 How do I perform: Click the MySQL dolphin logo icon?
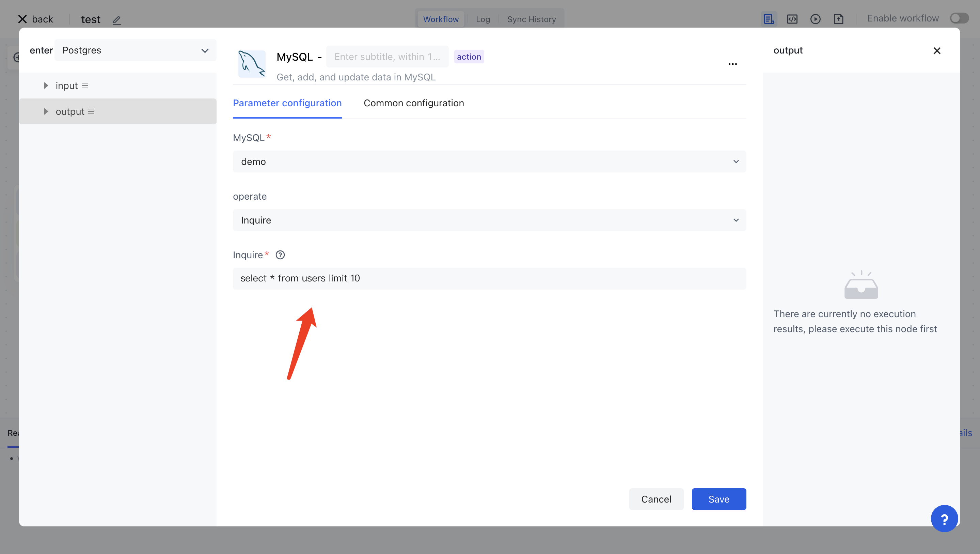point(251,64)
